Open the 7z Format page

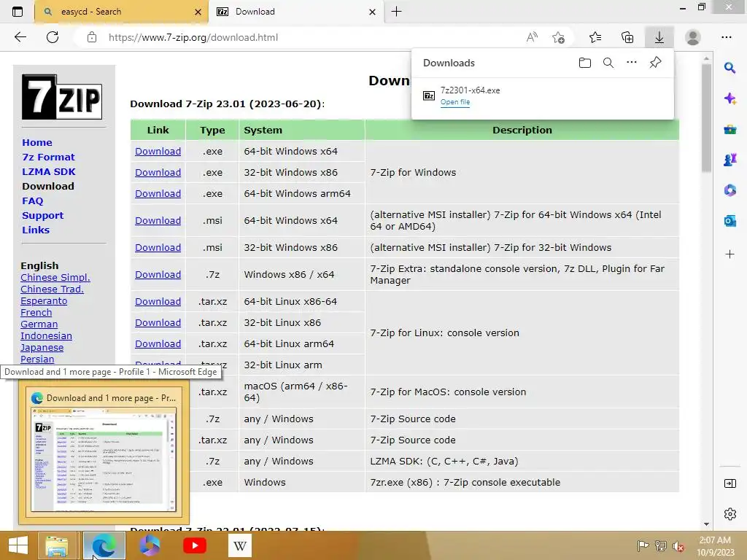pos(48,157)
